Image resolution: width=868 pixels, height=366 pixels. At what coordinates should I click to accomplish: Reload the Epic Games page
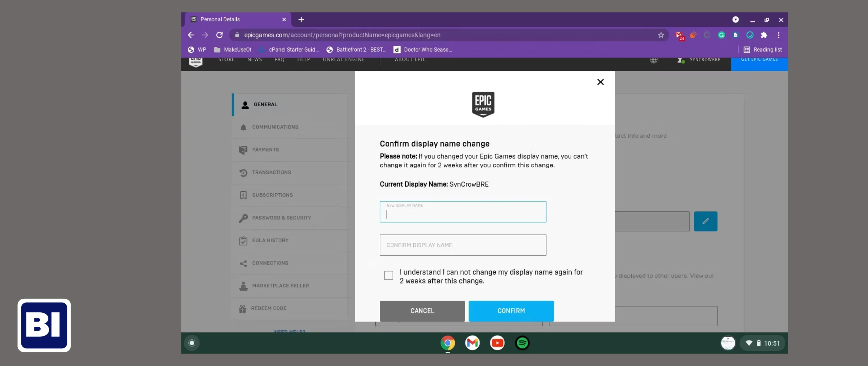pyautogui.click(x=219, y=35)
